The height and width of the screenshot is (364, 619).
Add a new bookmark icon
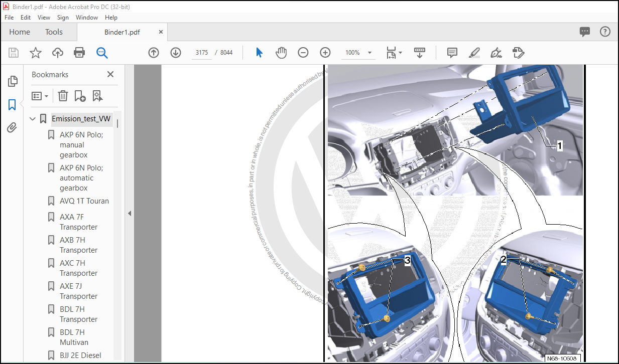pyautogui.click(x=80, y=96)
